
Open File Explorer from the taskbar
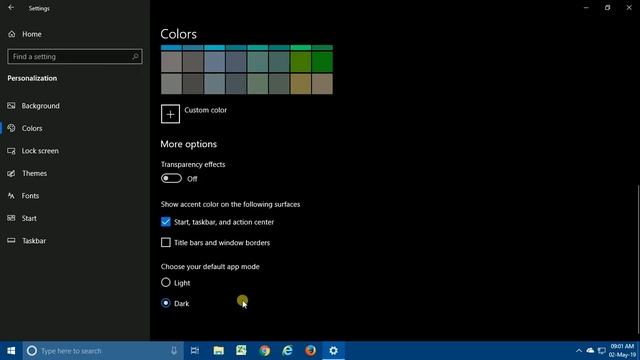pyautogui.click(x=218, y=351)
